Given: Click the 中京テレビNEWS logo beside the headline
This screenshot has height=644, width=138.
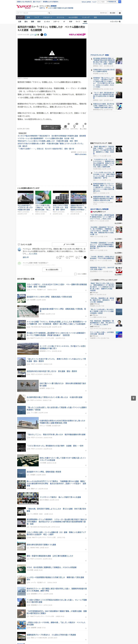Looking at the screenshot, I should (x=77, y=35).
